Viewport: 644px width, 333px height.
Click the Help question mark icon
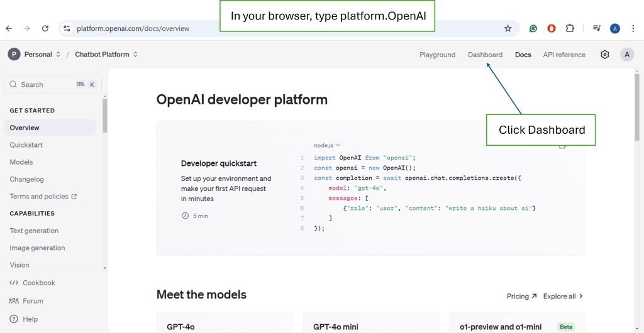point(14,319)
